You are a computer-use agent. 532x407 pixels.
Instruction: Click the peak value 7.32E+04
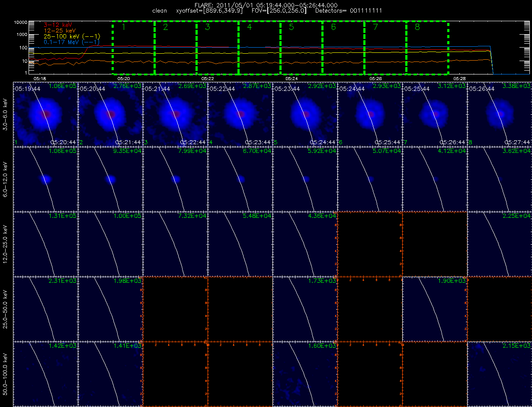tap(192, 216)
